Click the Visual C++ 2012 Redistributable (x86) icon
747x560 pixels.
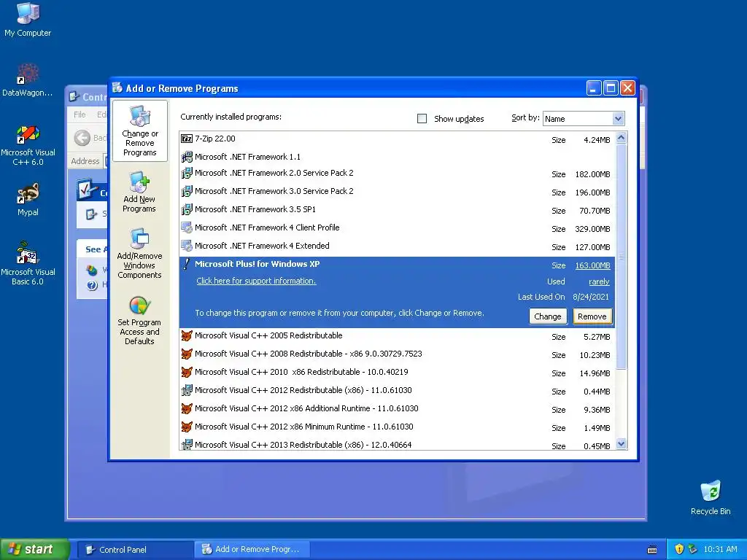(187, 390)
